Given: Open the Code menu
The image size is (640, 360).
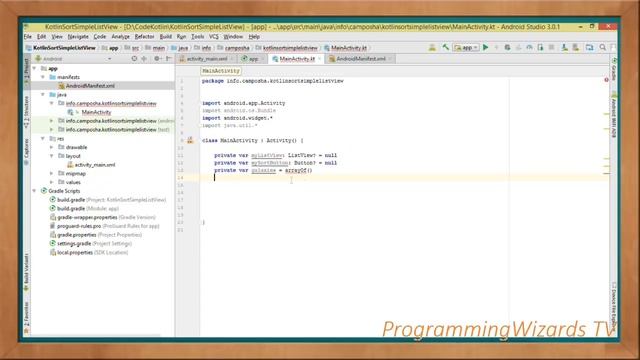Looking at the screenshot, I should pyautogui.click(x=100, y=37).
